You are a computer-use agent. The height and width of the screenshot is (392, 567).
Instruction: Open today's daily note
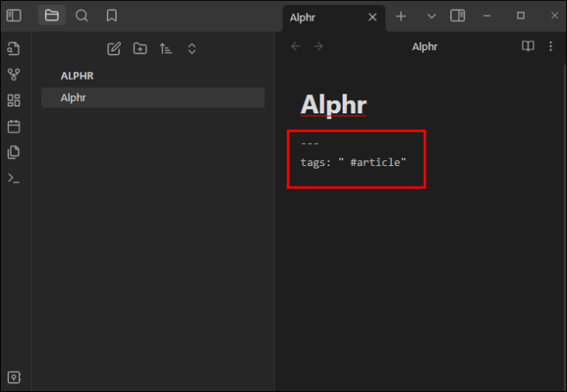click(x=13, y=127)
